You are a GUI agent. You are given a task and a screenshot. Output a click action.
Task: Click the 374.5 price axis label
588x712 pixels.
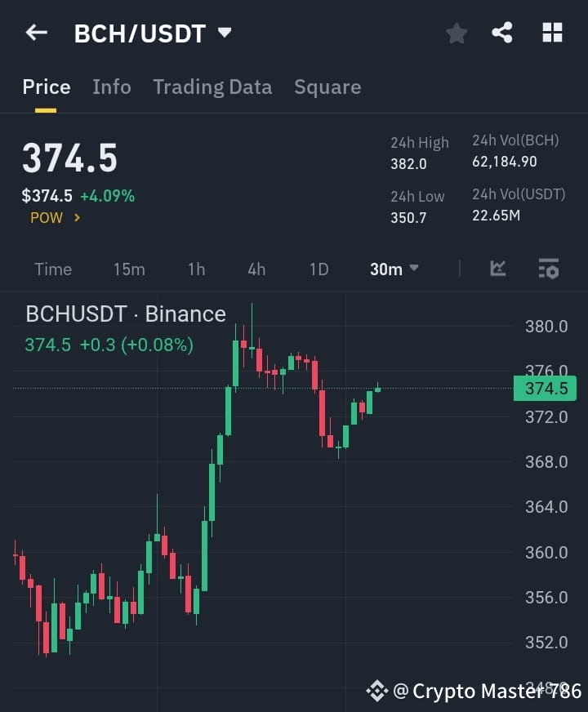tap(544, 389)
